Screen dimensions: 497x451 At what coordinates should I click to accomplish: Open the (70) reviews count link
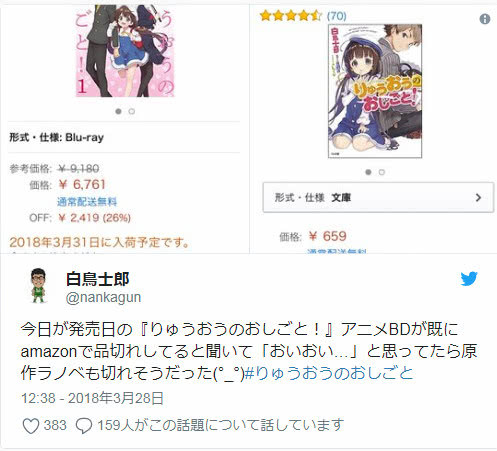point(336,16)
